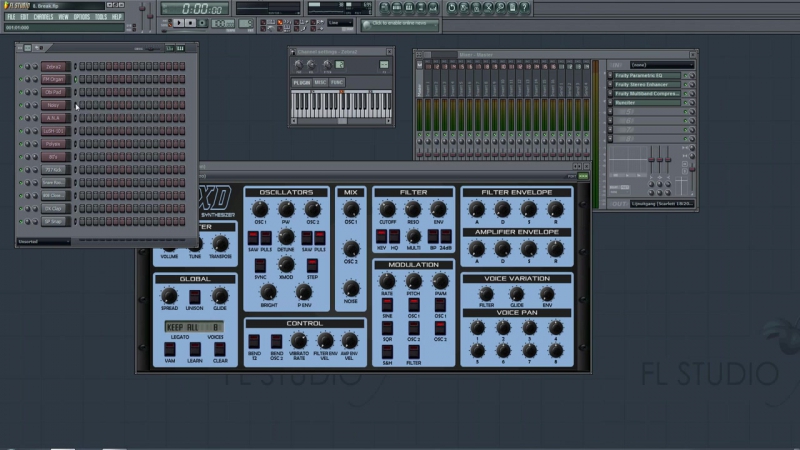Open the PLUGIN tab in Channel settings
Screen dimensions: 800x450
pos(302,82)
